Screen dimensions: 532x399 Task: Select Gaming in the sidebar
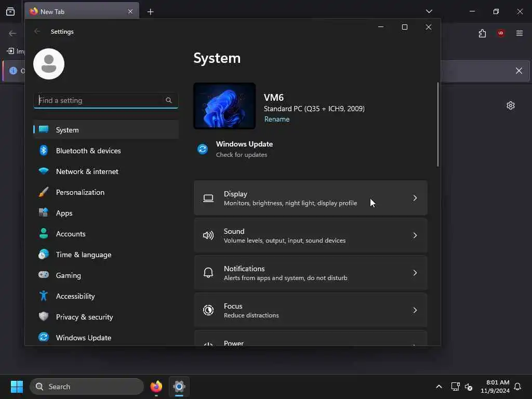pyautogui.click(x=106, y=275)
